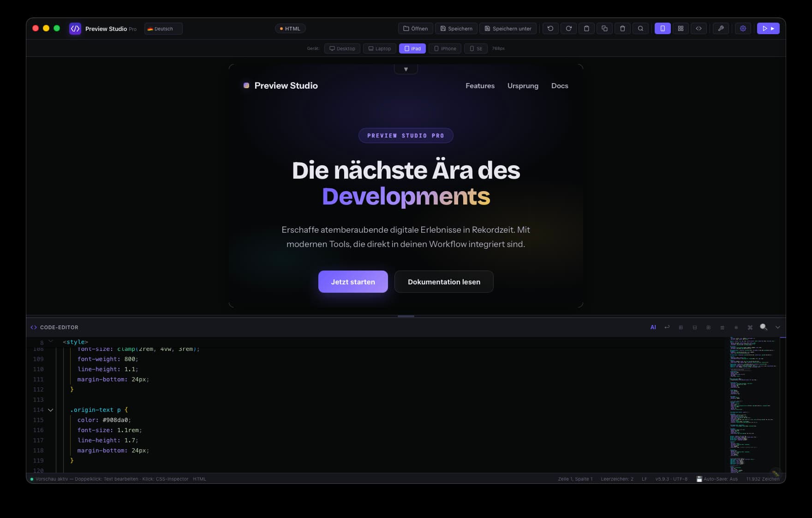Click the Dokumentation lesen button

[x=444, y=282]
